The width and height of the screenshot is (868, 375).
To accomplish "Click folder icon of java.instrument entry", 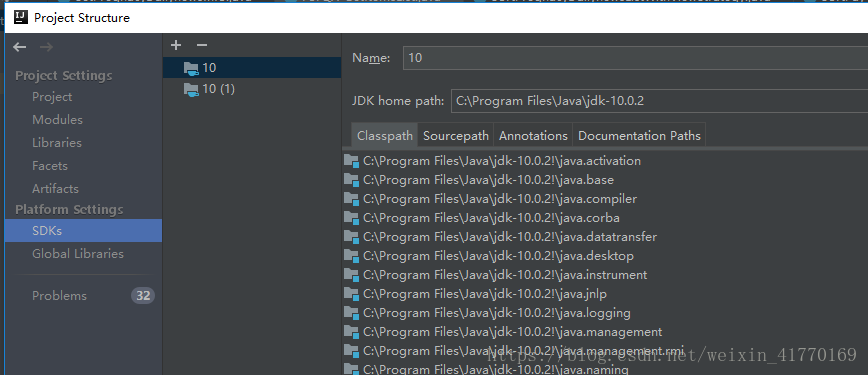I will tap(351, 275).
